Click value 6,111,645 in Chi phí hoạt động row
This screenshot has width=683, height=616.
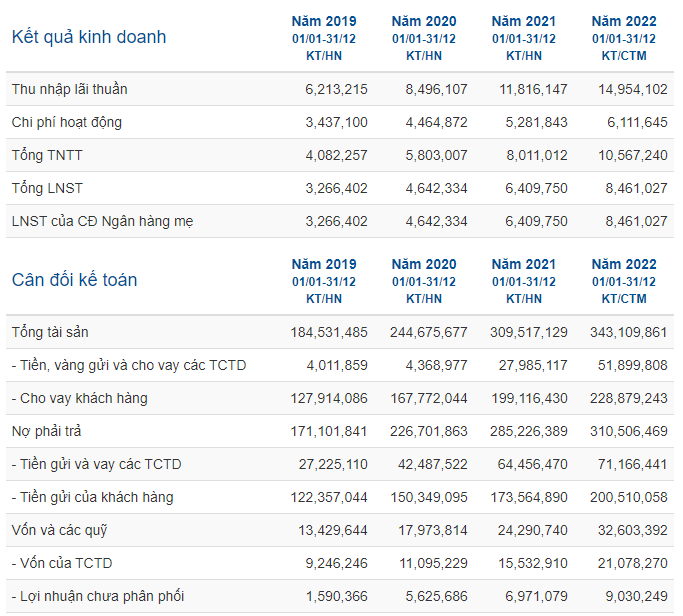[637, 122]
